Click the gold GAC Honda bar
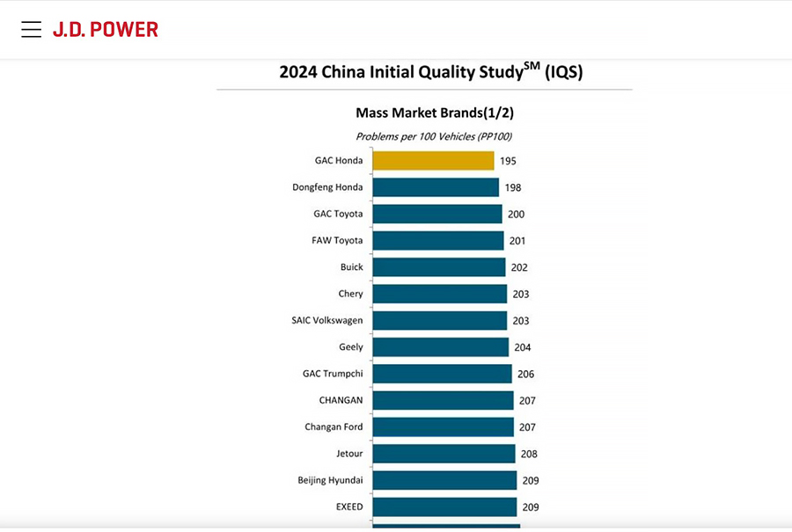Screen dimensions: 792x532 click(433, 161)
